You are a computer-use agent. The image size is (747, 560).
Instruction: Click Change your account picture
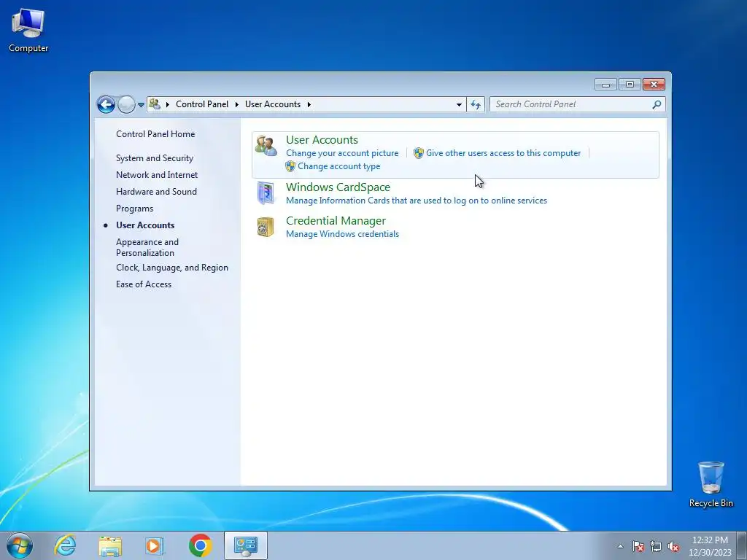tap(342, 153)
